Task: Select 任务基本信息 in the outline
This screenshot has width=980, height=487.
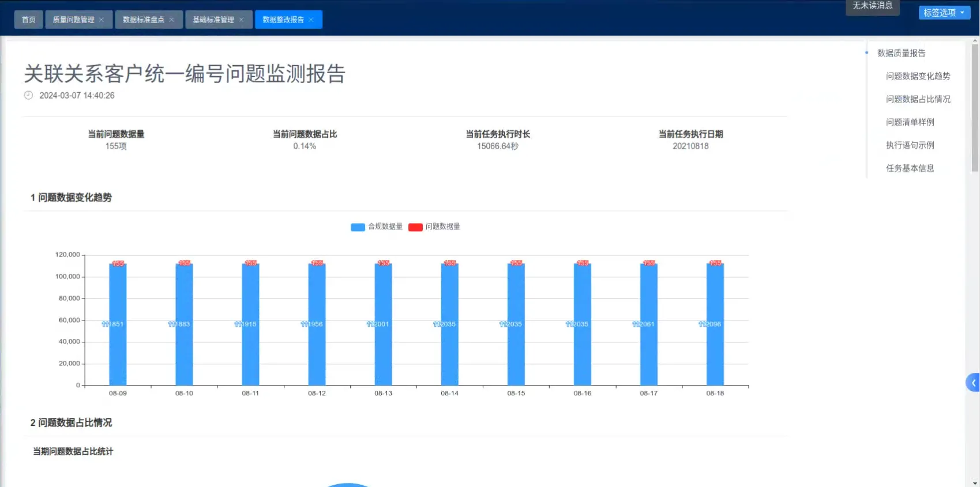Action: 910,168
